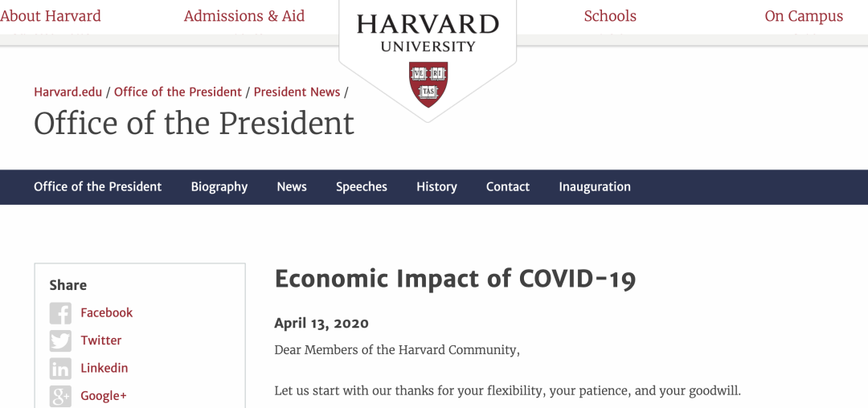The height and width of the screenshot is (408, 868).
Task: Open the Speeches section
Action: click(x=362, y=187)
